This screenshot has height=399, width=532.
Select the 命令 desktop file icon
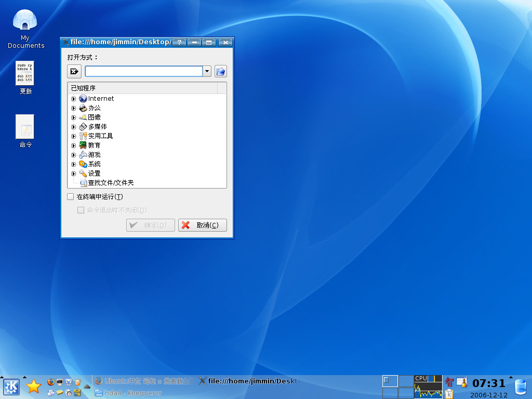[25, 131]
